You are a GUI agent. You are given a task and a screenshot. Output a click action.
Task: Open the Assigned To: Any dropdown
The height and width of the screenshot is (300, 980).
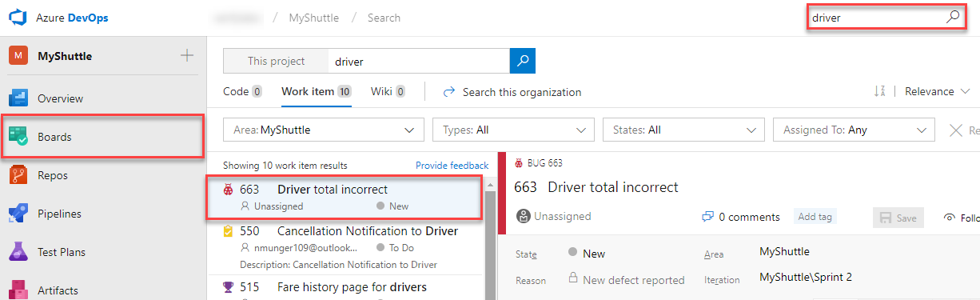[x=854, y=130]
